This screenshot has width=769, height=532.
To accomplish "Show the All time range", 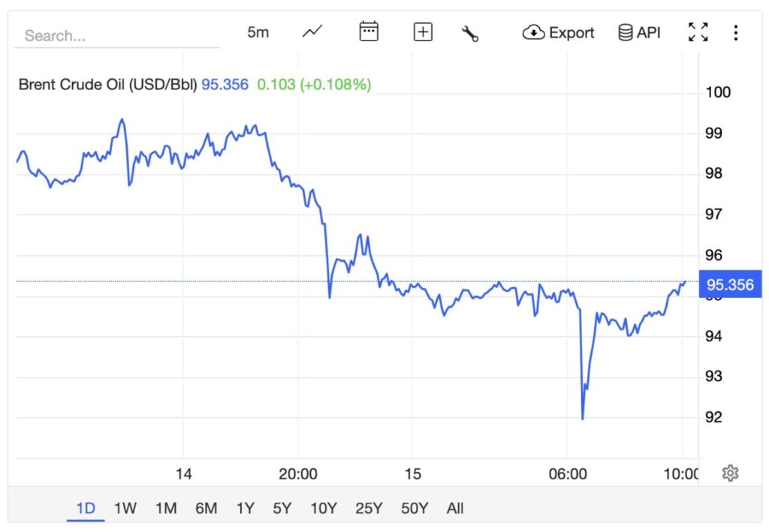I will click(454, 508).
